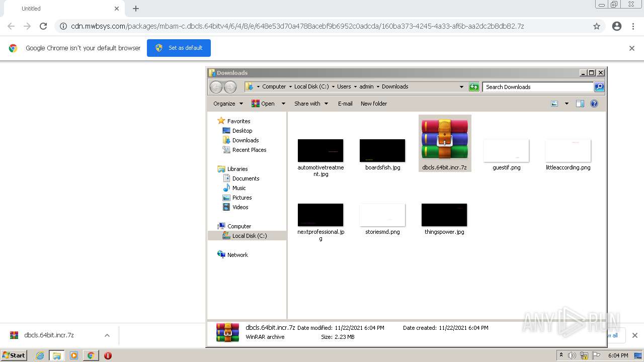Viewport: 644px width, 362px height.
Task: Expand options for the Chrome download item
Action: pos(107,335)
